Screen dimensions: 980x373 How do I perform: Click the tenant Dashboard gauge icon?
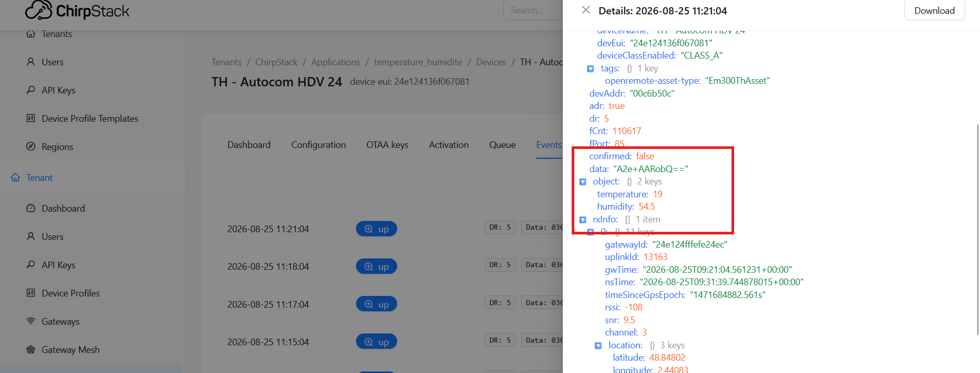click(x=31, y=208)
